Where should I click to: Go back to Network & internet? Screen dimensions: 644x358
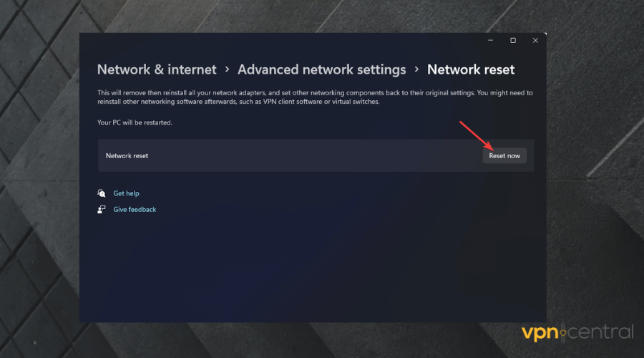pyautogui.click(x=157, y=69)
